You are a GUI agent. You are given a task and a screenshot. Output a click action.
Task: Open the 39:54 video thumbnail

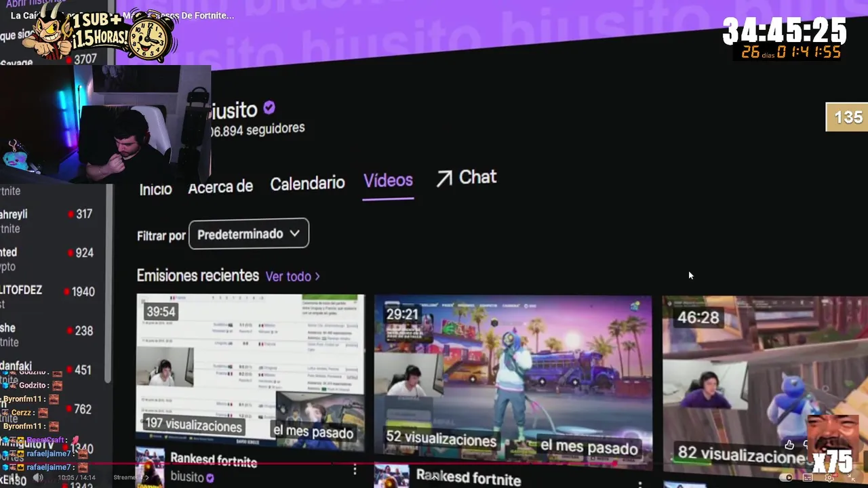click(x=250, y=369)
